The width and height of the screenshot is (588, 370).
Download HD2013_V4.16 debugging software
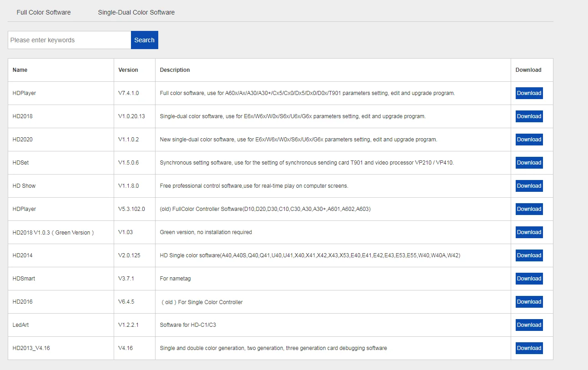coord(529,348)
